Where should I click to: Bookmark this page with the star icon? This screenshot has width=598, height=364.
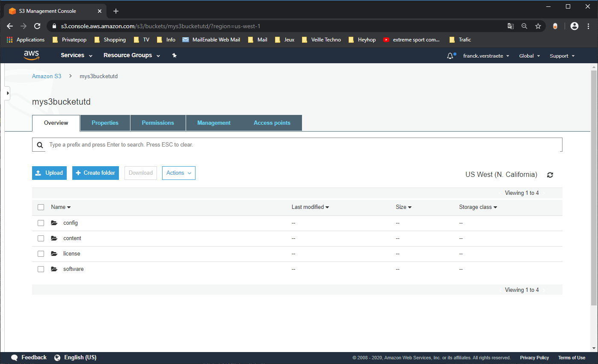tap(538, 26)
